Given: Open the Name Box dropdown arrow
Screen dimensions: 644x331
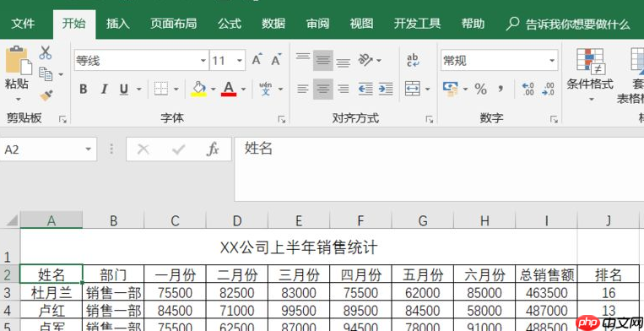Looking at the screenshot, I should coord(89,149).
